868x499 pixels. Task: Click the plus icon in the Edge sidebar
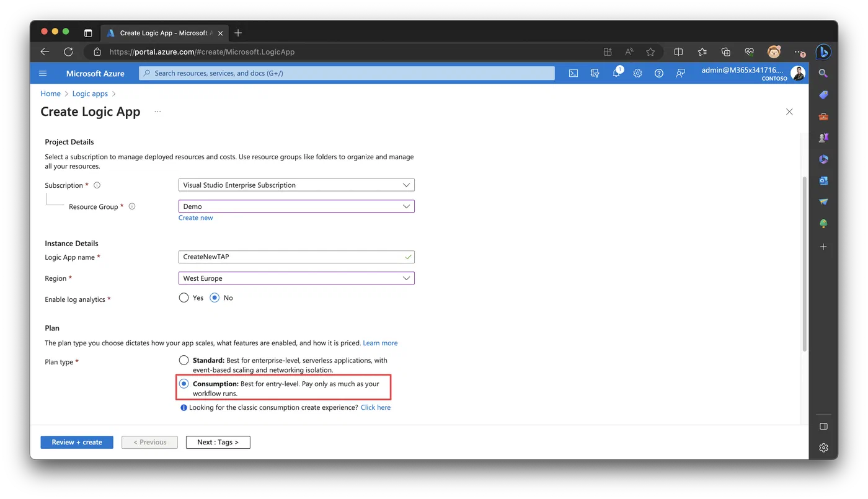point(823,247)
